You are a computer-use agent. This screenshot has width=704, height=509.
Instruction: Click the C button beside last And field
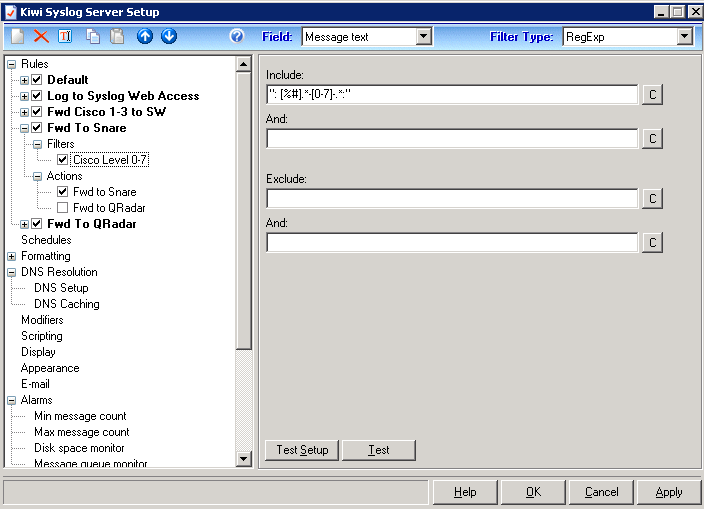(652, 243)
